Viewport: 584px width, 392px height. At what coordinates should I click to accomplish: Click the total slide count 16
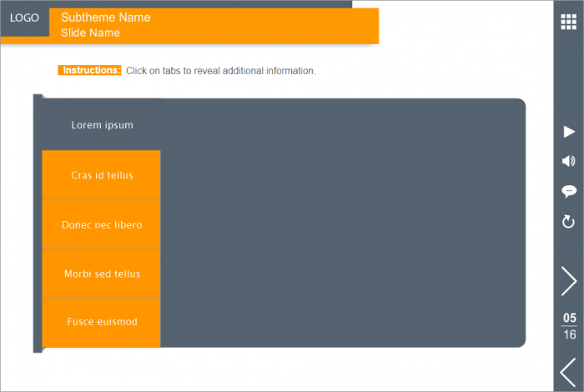(569, 334)
